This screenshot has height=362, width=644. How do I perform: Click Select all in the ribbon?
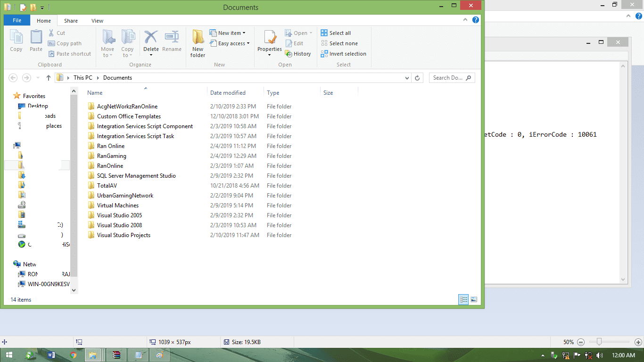coord(336,33)
